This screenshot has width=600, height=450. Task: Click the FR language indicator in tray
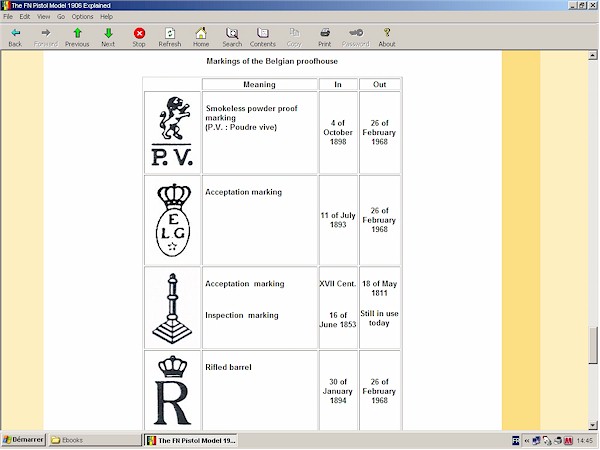[x=515, y=441]
